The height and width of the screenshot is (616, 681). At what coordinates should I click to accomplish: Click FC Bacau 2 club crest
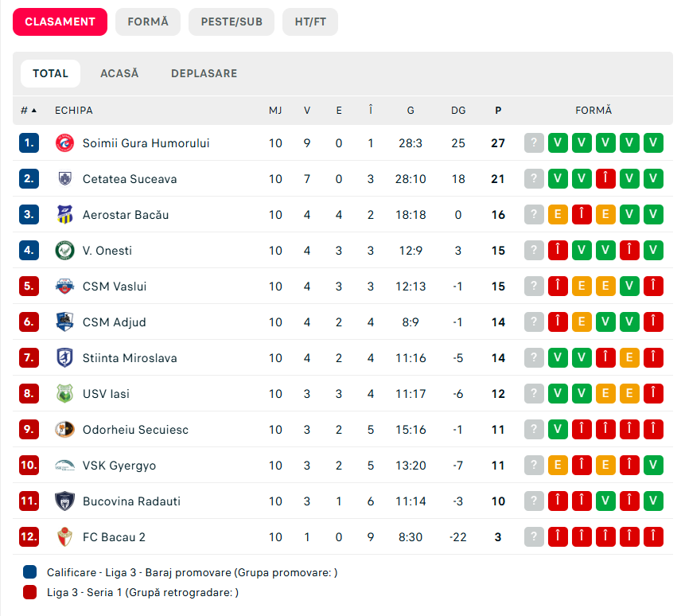[64, 537]
